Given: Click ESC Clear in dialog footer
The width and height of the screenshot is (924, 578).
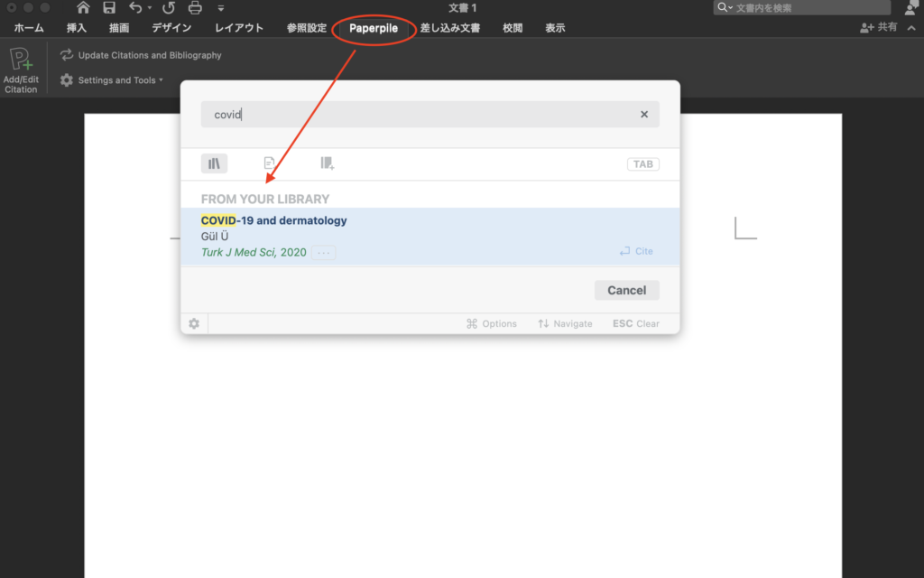Looking at the screenshot, I should 636,323.
